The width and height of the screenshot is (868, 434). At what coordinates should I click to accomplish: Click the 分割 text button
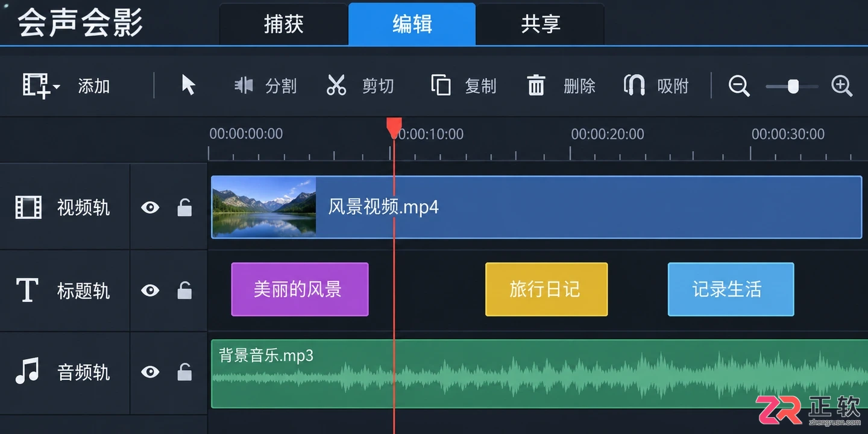point(281,86)
